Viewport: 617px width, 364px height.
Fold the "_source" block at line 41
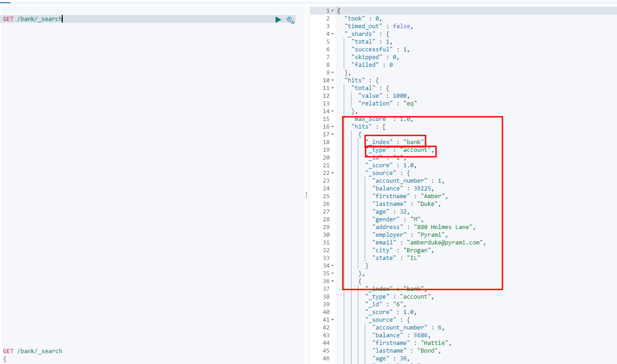333,319
